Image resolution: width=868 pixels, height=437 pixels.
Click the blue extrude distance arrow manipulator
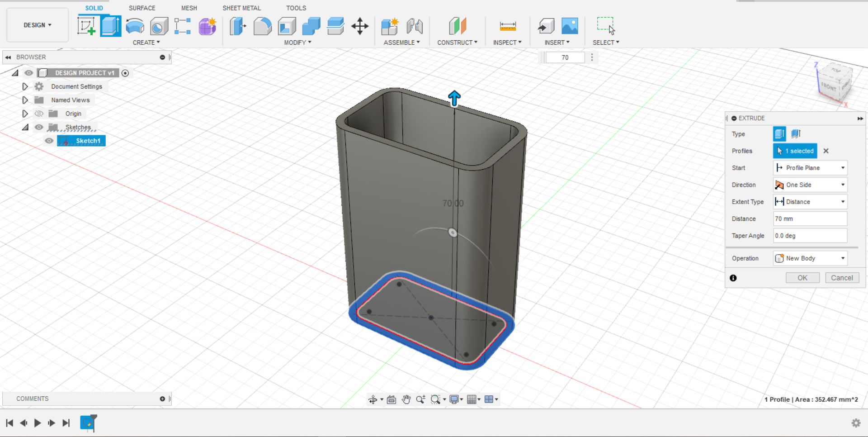(454, 98)
